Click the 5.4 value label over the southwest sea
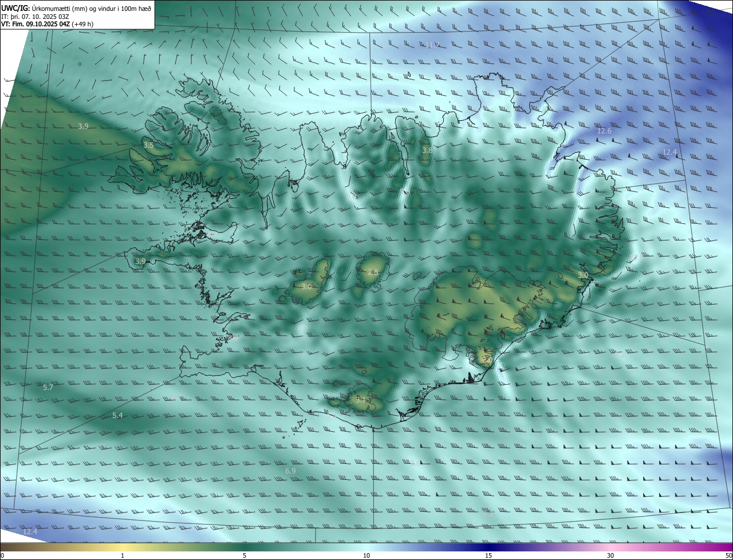This screenshot has width=733, height=560. point(117,415)
